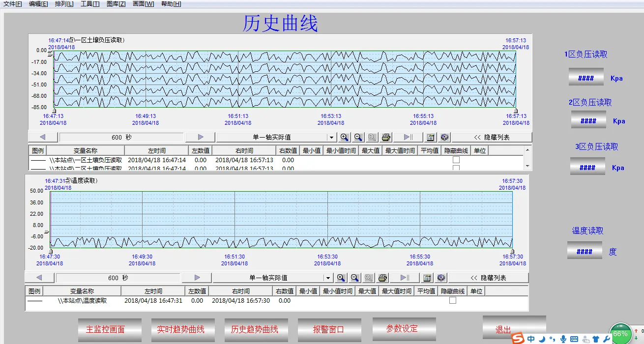Open the 画面[W] menu
The image size is (644, 344).
(143, 4)
